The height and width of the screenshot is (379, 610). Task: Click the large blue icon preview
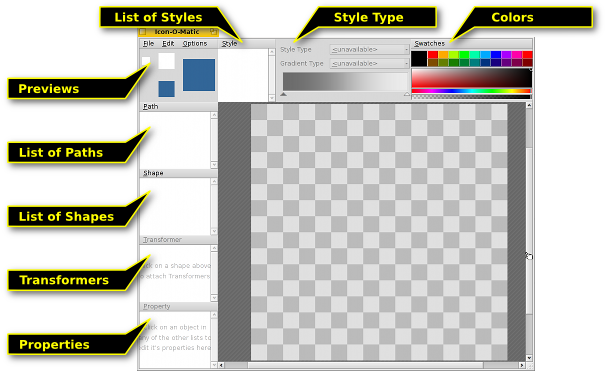(x=199, y=75)
